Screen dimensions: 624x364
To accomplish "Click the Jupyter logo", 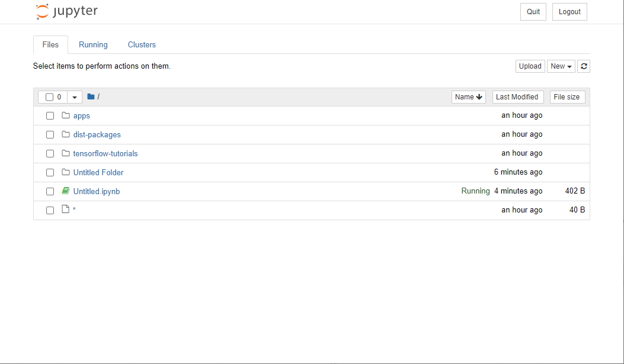I will pos(66,11).
